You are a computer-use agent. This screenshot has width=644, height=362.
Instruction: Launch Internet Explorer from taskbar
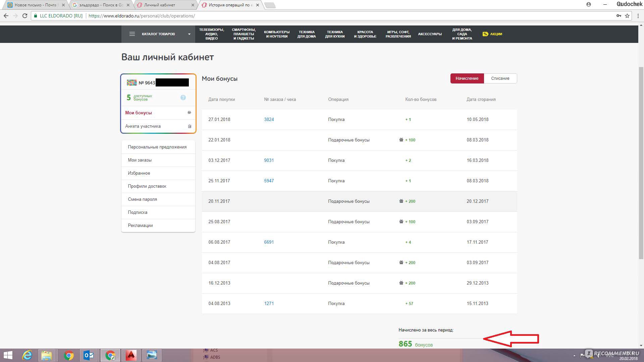[x=27, y=355]
